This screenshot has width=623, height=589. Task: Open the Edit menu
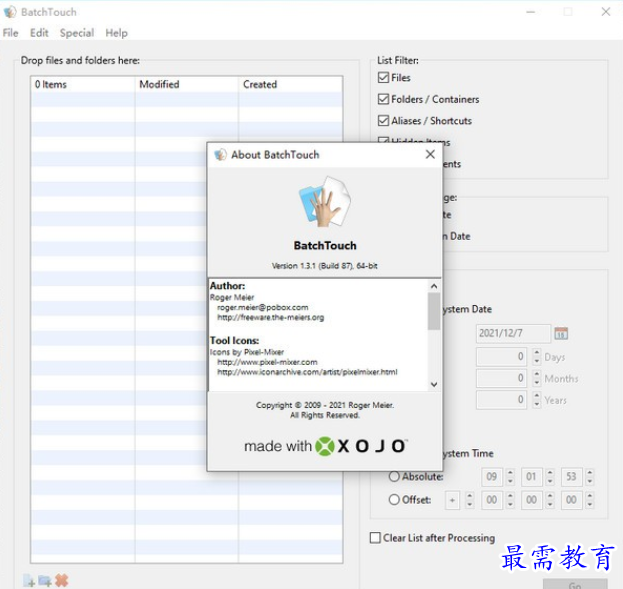point(39,33)
